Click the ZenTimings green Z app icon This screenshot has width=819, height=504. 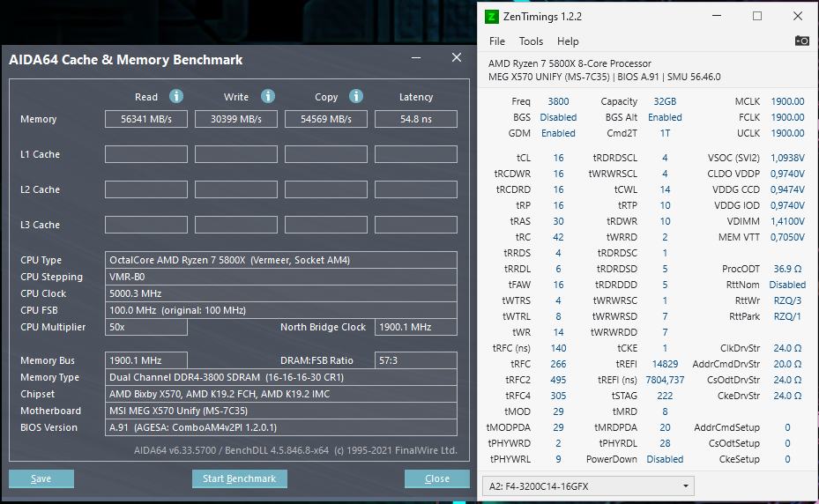(x=492, y=17)
